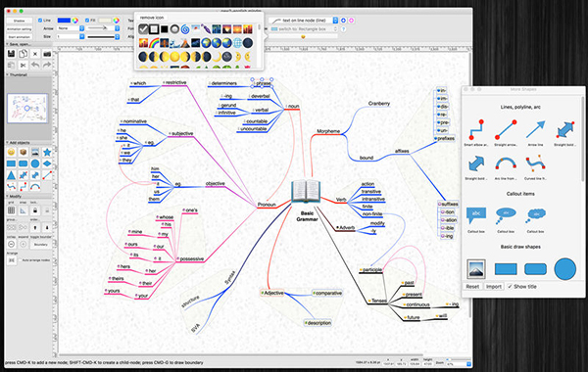Click the snap triangle ruler icon

[23, 210]
